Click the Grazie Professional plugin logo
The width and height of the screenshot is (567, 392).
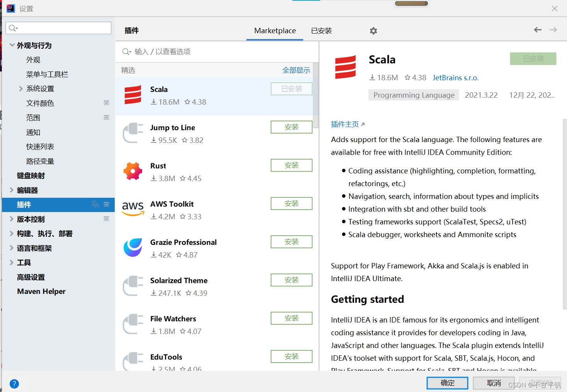click(x=133, y=248)
